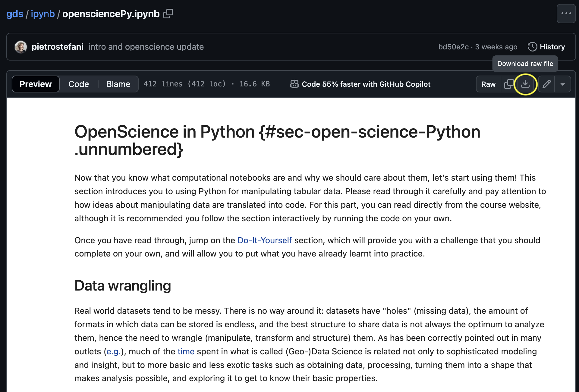Click pietrostefani's avatar image
The height and width of the screenshot is (392, 579).
21,47
